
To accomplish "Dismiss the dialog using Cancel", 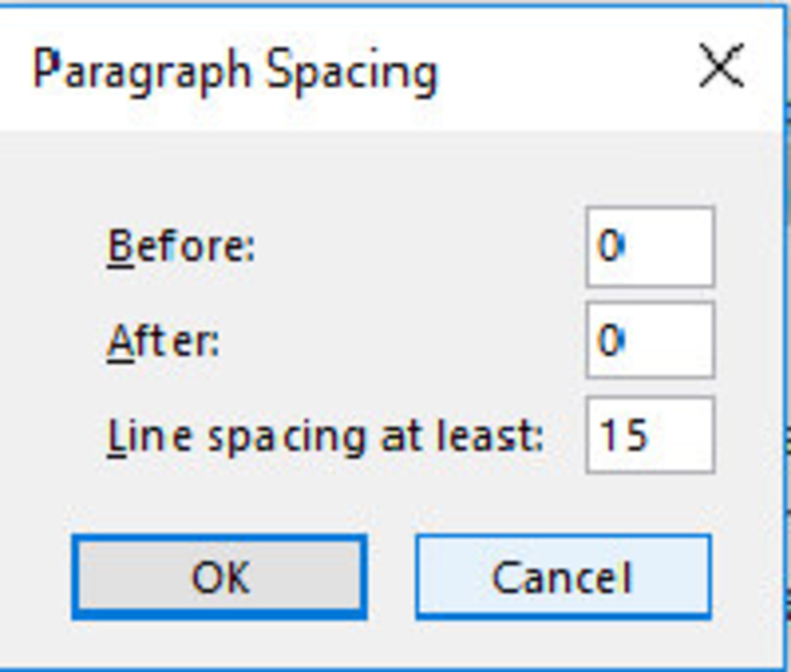I will (563, 576).
